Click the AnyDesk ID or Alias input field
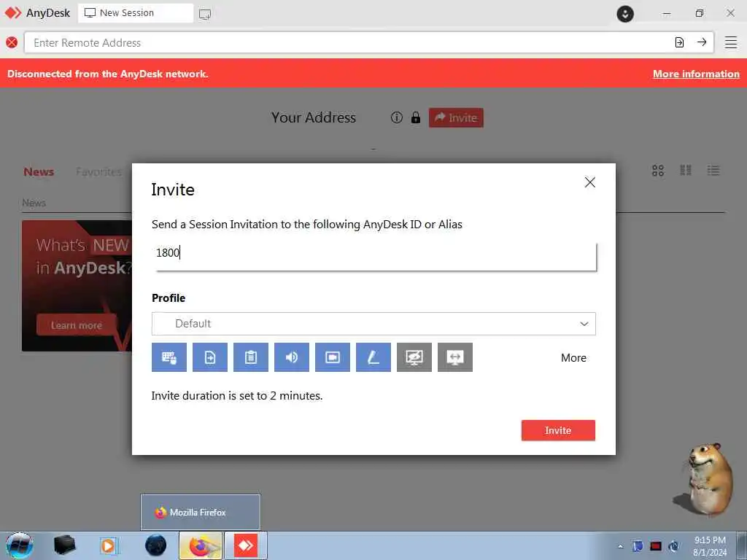Viewport: 747px width, 560px height. click(x=374, y=257)
